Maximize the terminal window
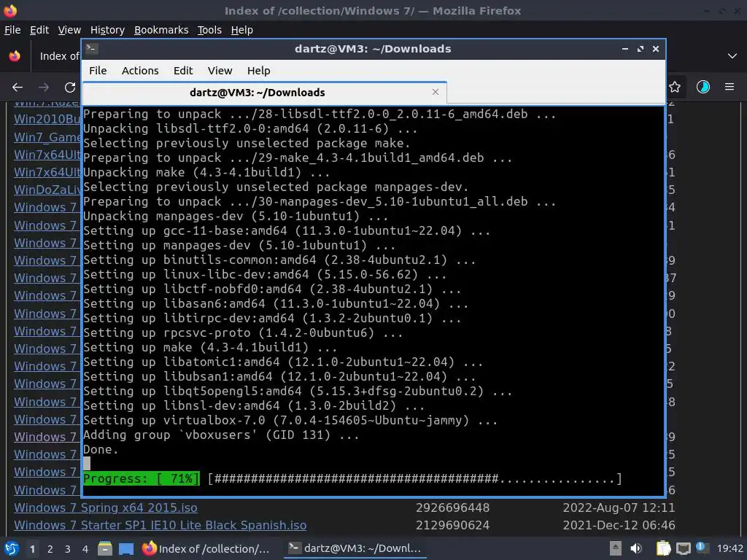 pos(640,49)
